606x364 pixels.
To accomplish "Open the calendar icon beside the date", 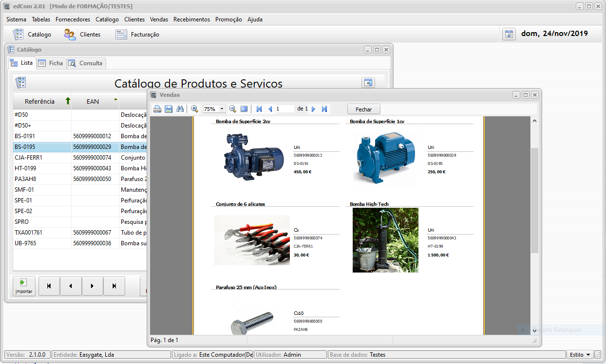I will [x=509, y=34].
